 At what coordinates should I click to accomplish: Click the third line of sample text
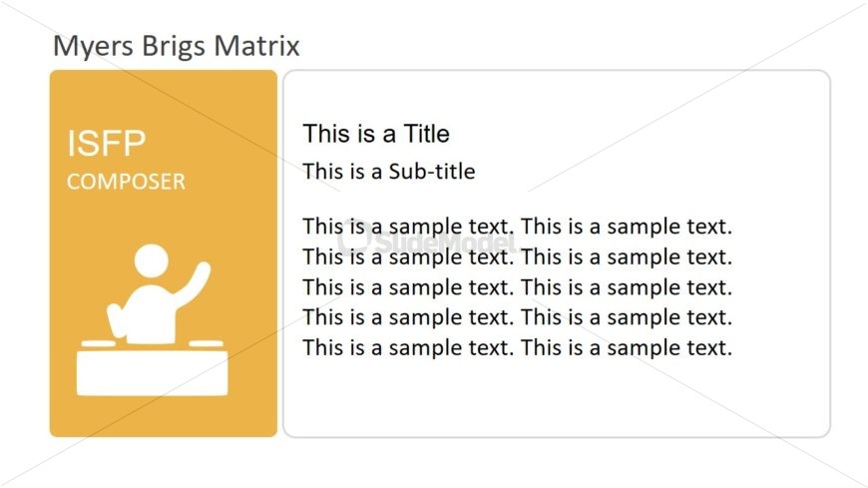517,287
